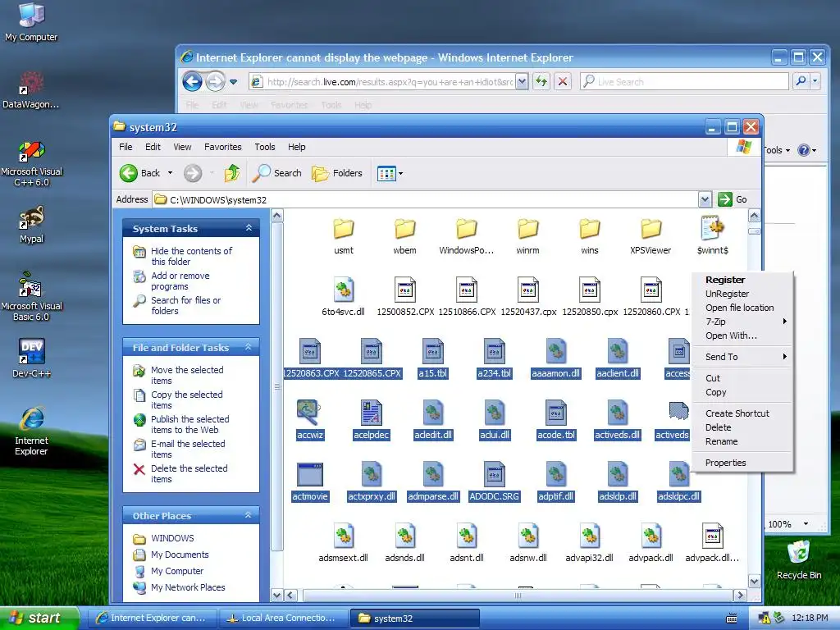Click horizontal scrollbar right arrow
Viewport: 840px width, 630px height.
(741, 596)
